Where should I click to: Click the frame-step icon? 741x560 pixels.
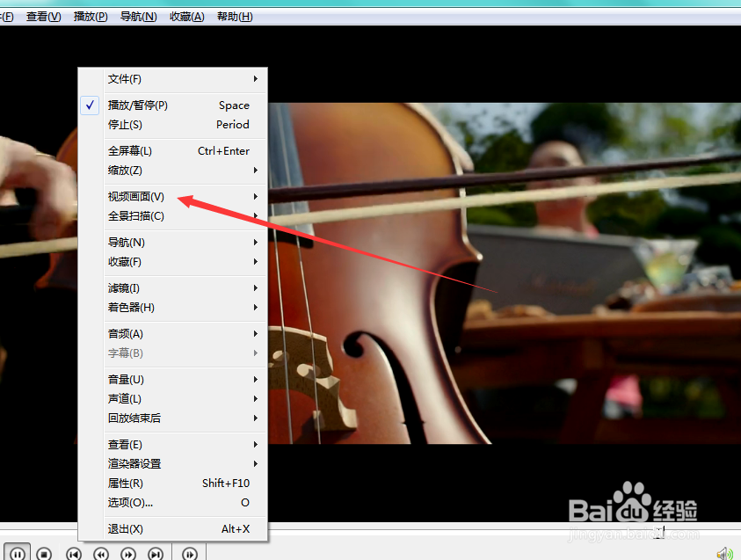189,553
